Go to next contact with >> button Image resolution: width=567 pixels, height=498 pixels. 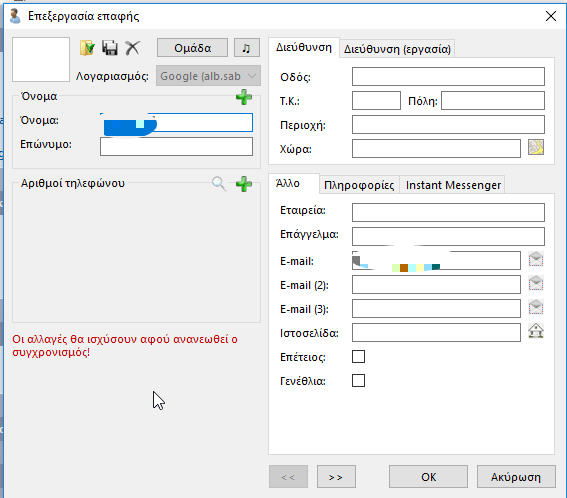tap(336, 477)
